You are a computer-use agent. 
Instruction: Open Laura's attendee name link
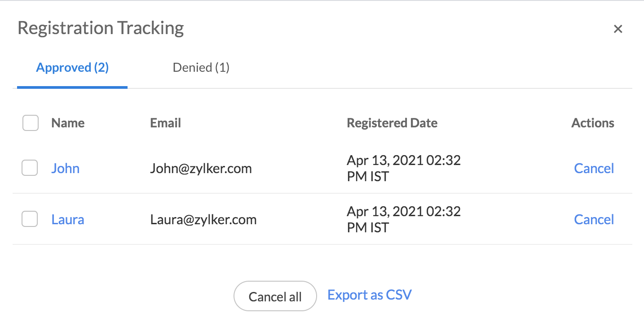click(68, 219)
